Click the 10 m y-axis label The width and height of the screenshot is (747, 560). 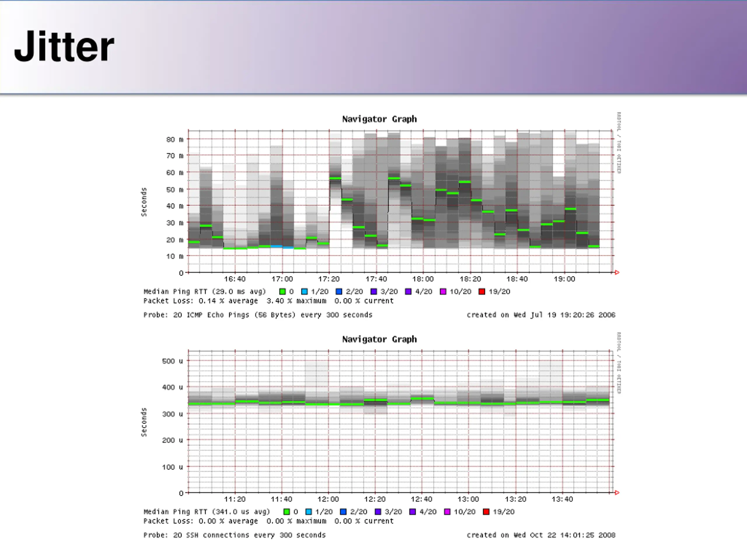coord(175,256)
